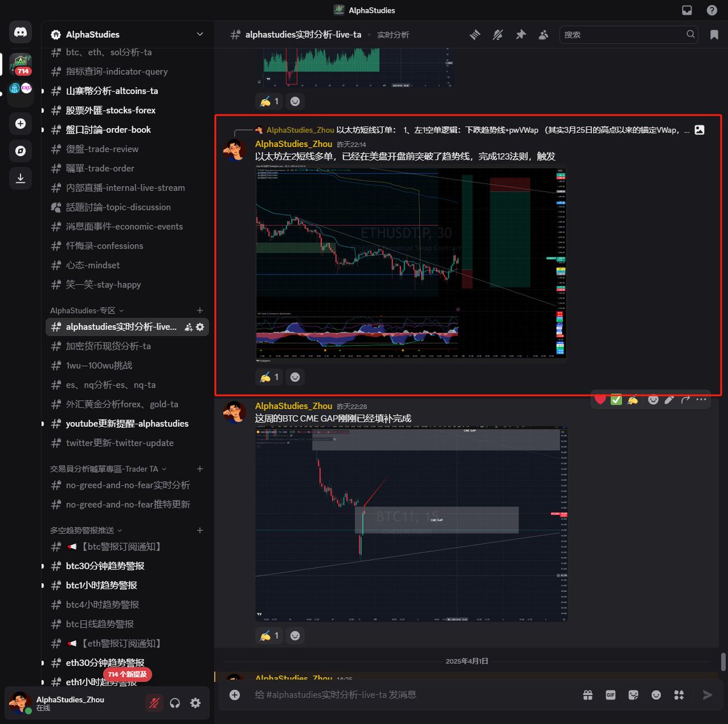This screenshot has width=728, height=724.
Task: Select the AlphaStudies server icon with 714 badge
Action: coord(21,64)
